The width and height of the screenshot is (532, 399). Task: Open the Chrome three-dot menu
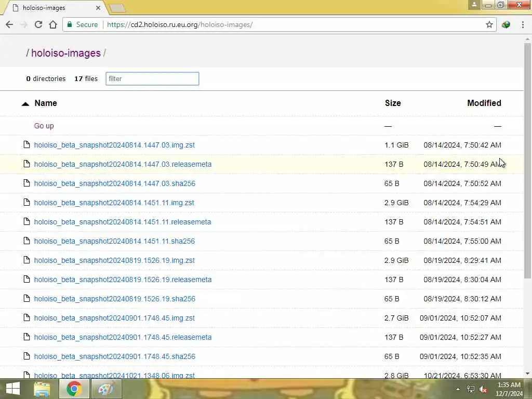tap(523, 24)
